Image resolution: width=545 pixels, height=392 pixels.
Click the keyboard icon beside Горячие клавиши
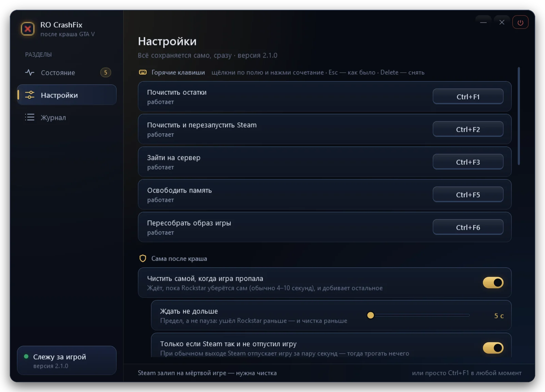coord(143,72)
